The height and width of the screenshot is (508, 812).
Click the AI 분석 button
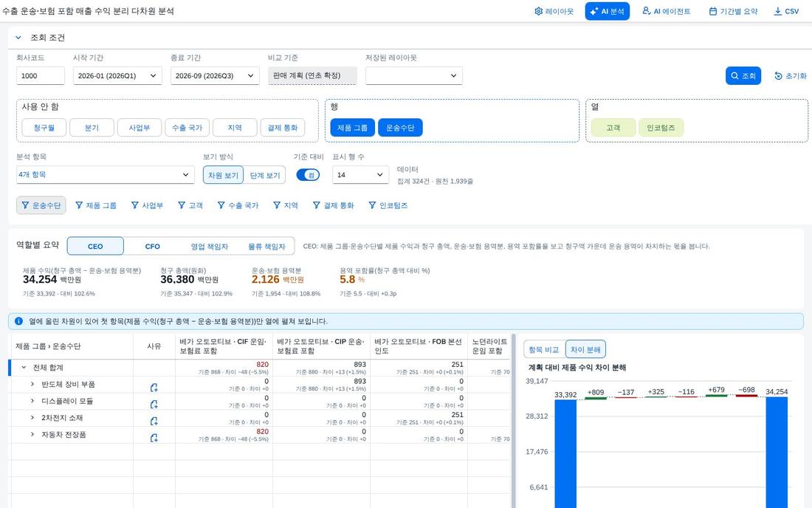[x=607, y=11]
